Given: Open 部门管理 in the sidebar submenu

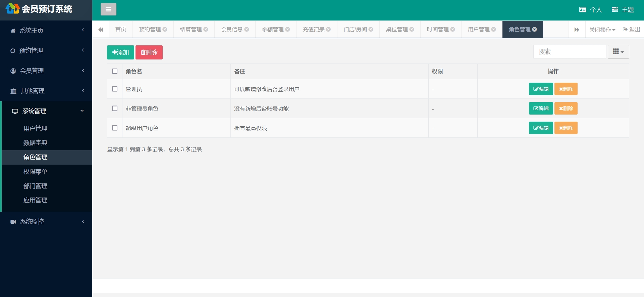Looking at the screenshot, I should 47,186.
